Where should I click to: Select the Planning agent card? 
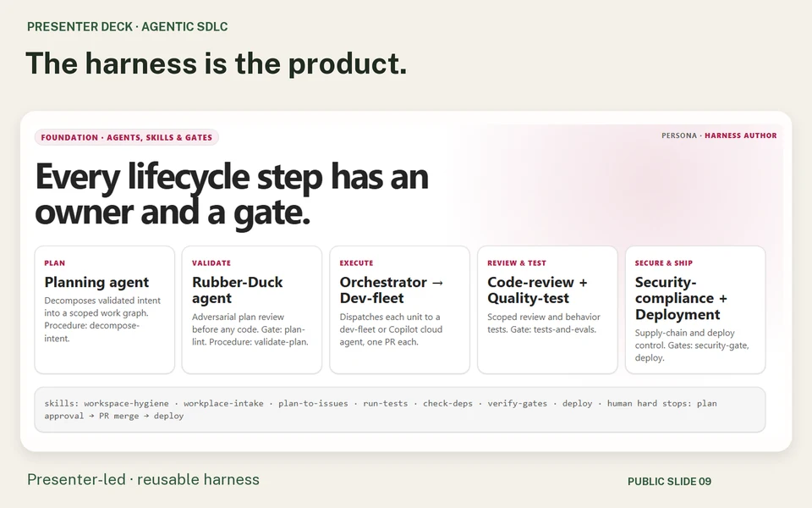[105, 310]
